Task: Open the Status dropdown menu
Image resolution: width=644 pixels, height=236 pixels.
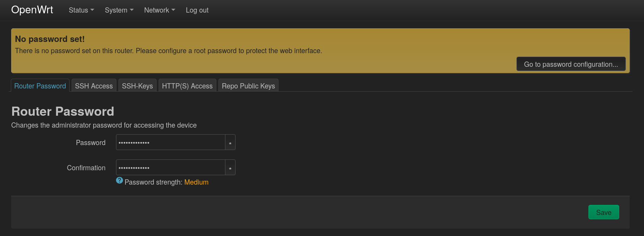Action: (81, 10)
